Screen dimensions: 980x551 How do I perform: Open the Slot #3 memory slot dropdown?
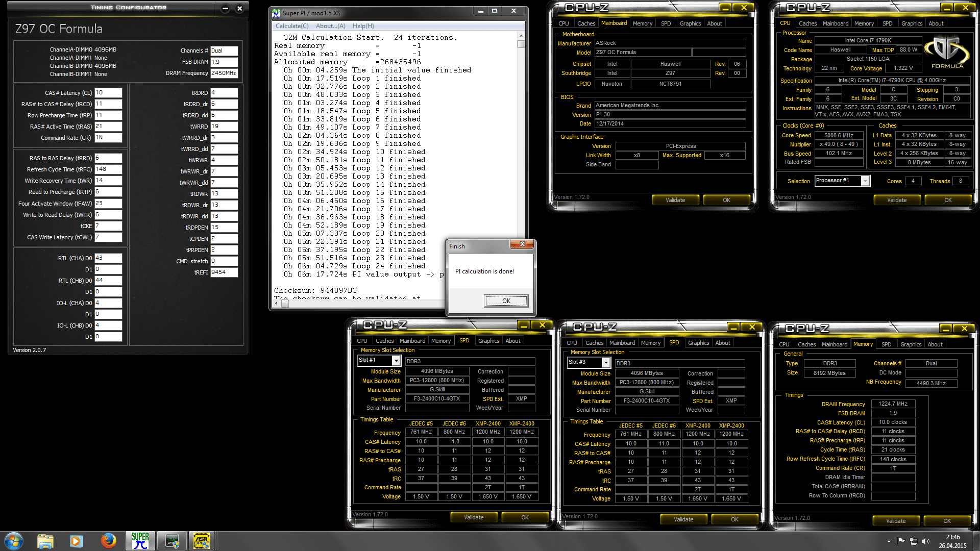605,363
